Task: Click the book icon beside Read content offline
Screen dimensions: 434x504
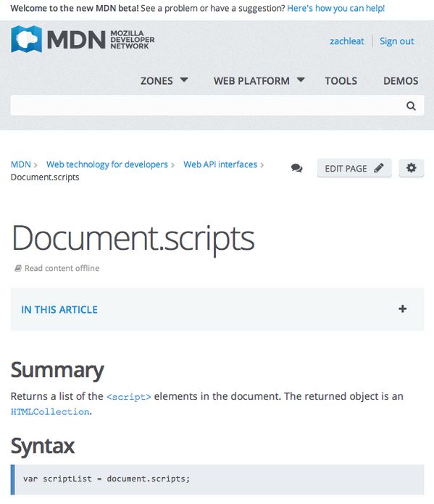Action: [18, 268]
